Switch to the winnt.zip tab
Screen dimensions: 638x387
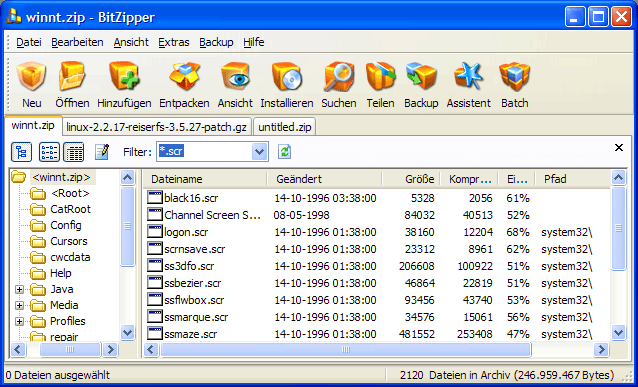(33, 126)
